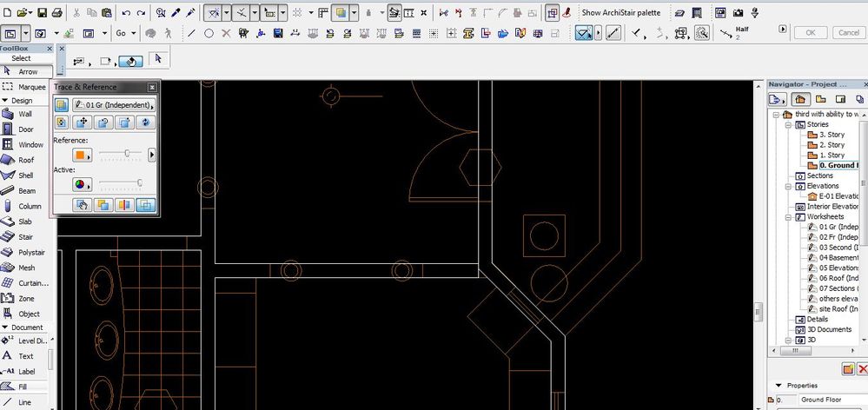Select the Label tool
This screenshot has height=410, width=868.
point(25,371)
